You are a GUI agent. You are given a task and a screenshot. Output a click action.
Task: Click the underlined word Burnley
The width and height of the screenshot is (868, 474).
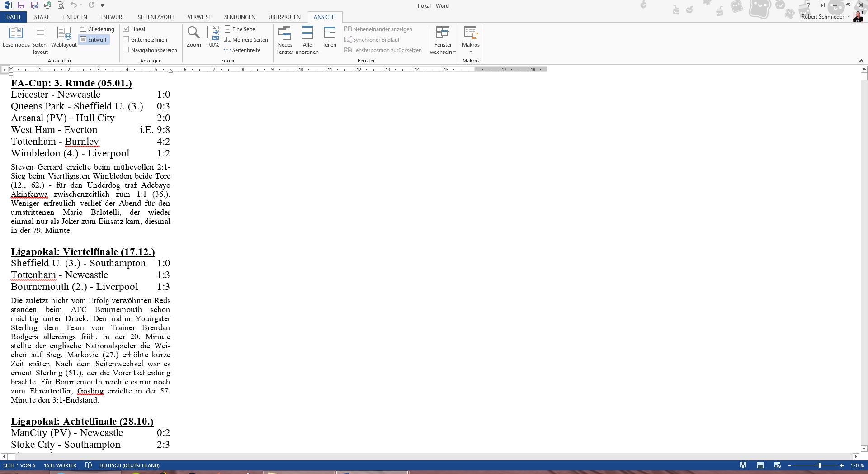[x=82, y=142]
